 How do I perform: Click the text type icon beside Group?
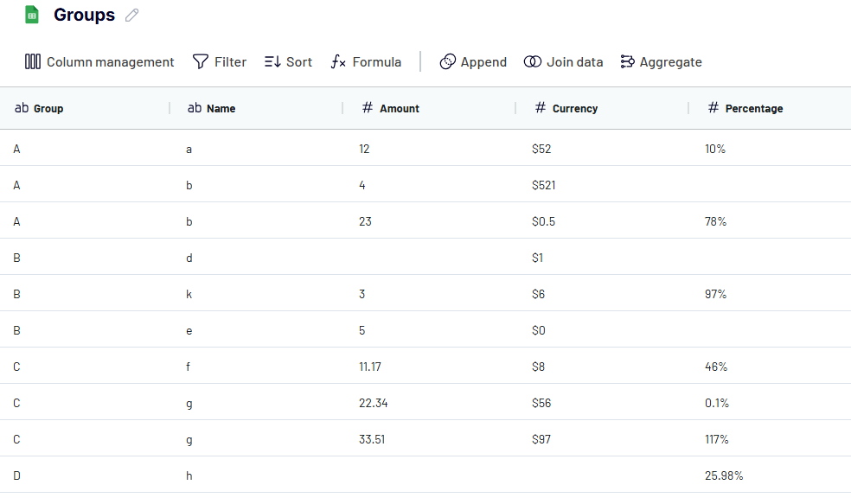coord(22,108)
